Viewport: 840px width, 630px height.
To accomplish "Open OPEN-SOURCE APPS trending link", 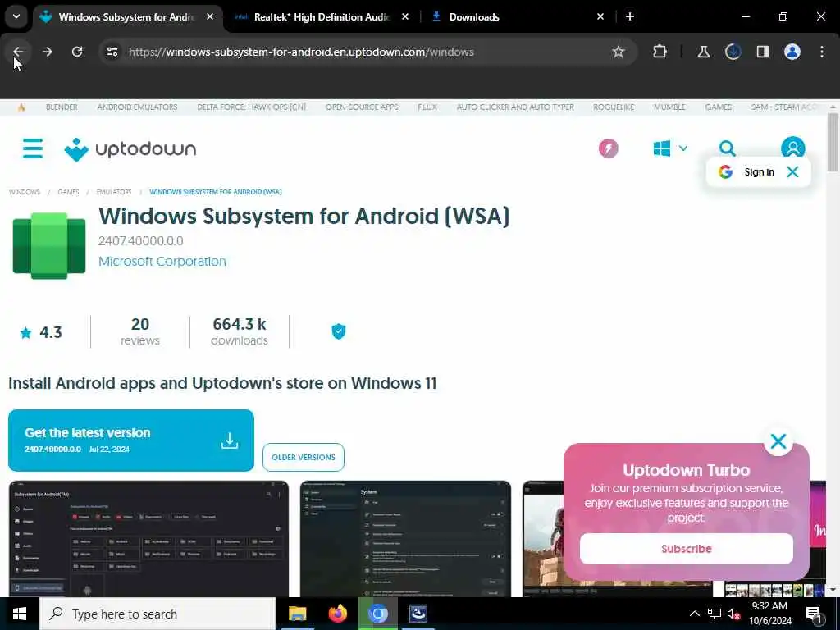I will coord(362,107).
